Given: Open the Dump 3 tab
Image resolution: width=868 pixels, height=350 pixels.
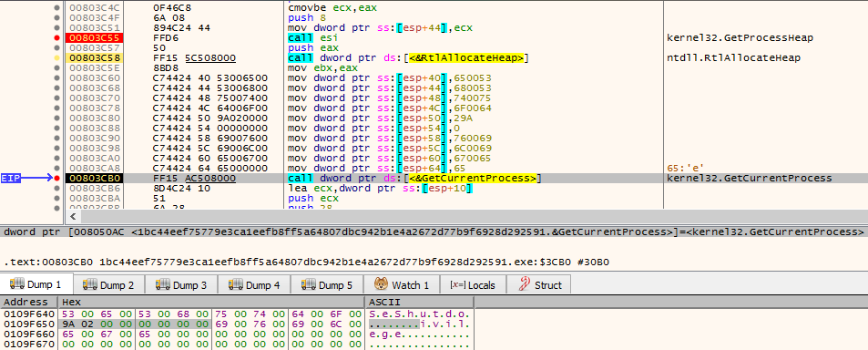Looking at the screenshot, I should (x=181, y=285).
